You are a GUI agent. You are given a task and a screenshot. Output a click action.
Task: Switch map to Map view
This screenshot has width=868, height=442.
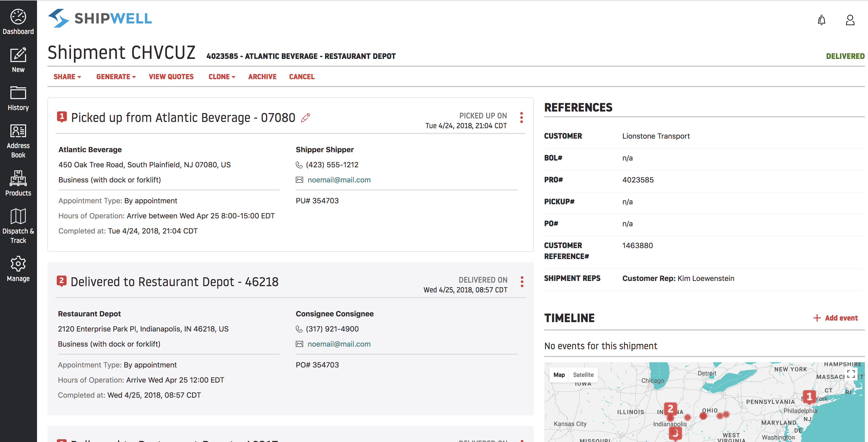click(559, 375)
